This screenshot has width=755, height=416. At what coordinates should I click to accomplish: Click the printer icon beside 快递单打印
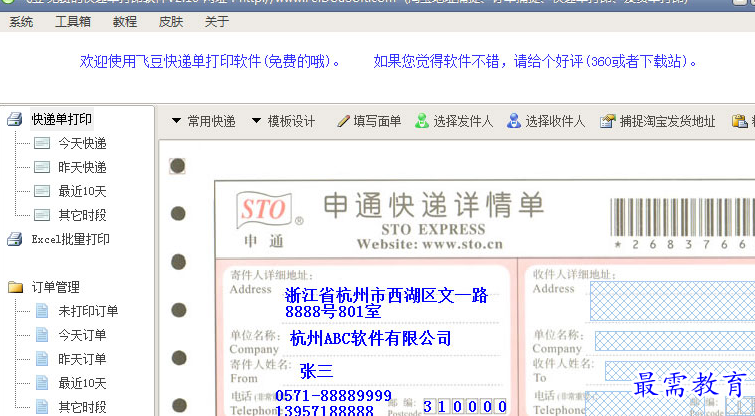15,119
